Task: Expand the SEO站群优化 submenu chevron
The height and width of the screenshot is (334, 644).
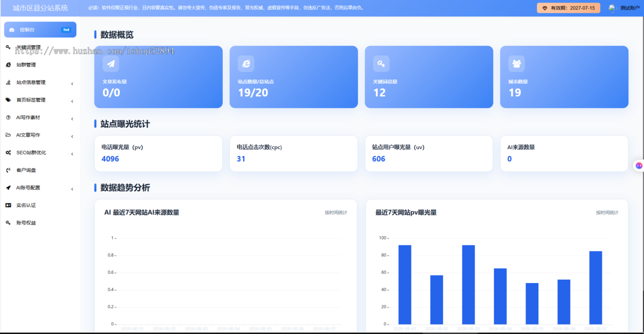Action: (72, 153)
